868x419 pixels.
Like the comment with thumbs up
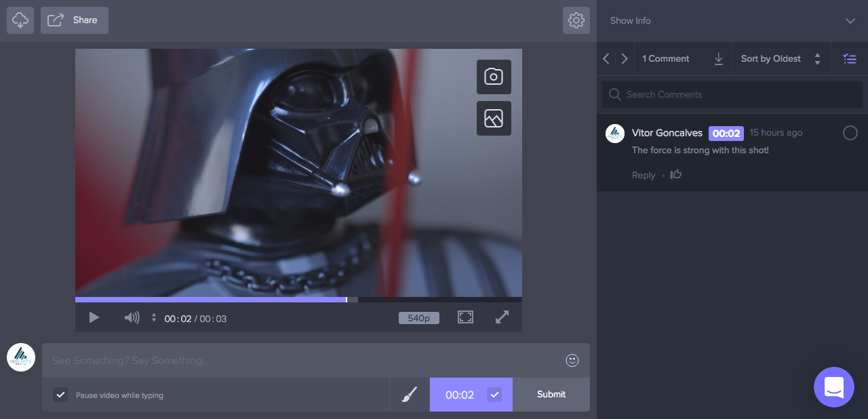676,174
